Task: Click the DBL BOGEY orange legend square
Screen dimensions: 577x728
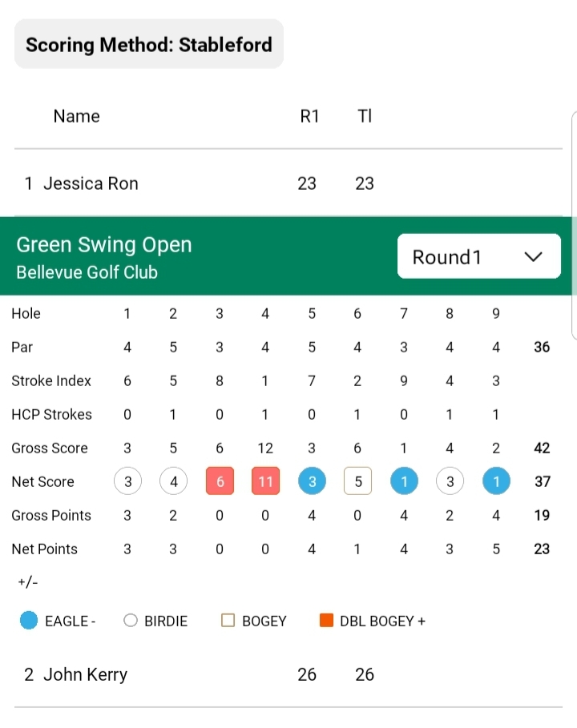Action: (x=326, y=621)
